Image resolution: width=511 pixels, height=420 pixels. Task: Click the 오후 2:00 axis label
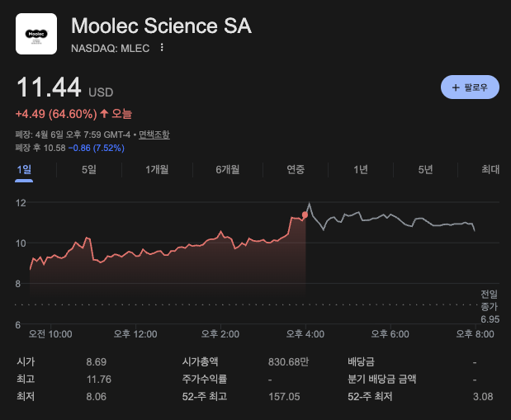pyautogui.click(x=220, y=334)
